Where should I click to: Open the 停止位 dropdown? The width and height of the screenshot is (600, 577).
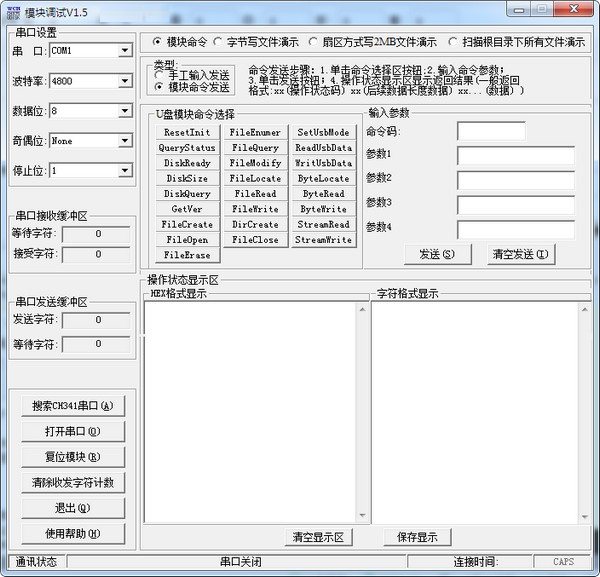click(x=125, y=171)
